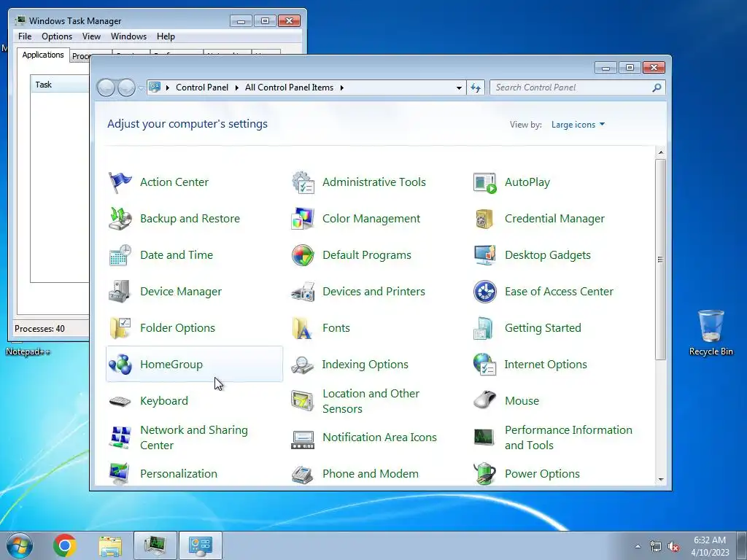Click the Forward navigation button
Screen dimensions: 747x560
(126, 87)
